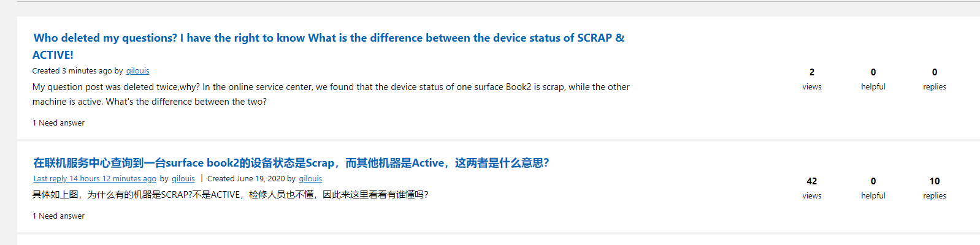Viewport: 980px width, 245px height.
Task: Open 'Last reply 14 hours 12 minutes ago' link
Action: pos(95,179)
